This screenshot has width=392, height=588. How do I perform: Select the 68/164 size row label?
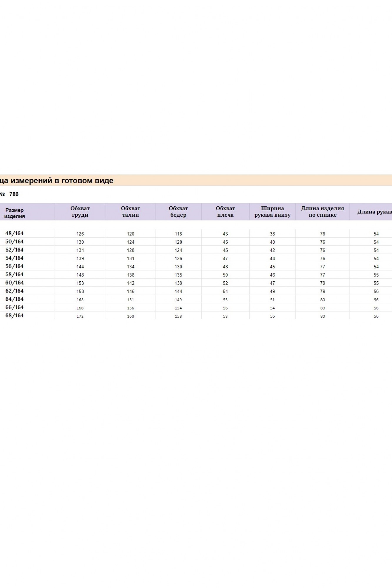[x=14, y=316]
